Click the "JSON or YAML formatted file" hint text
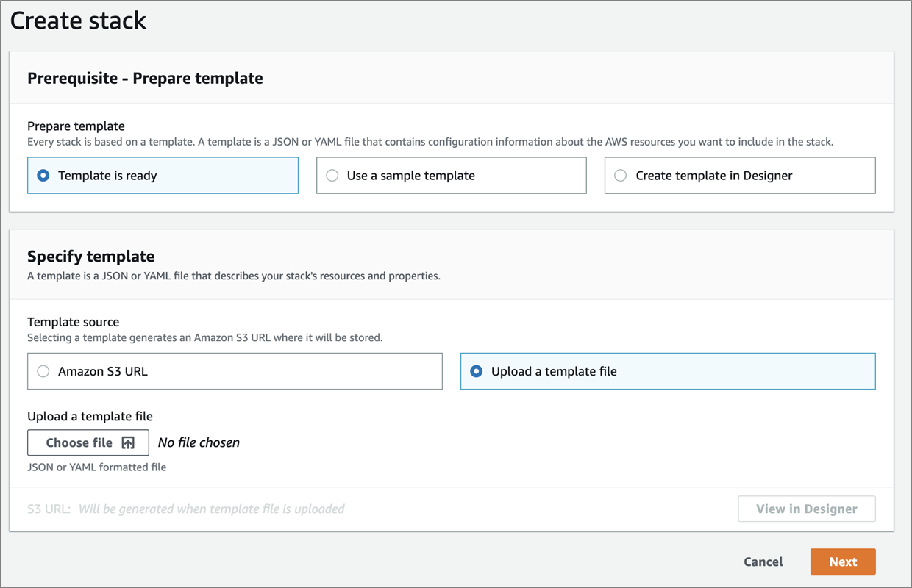The height and width of the screenshot is (588, 912). coord(96,467)
